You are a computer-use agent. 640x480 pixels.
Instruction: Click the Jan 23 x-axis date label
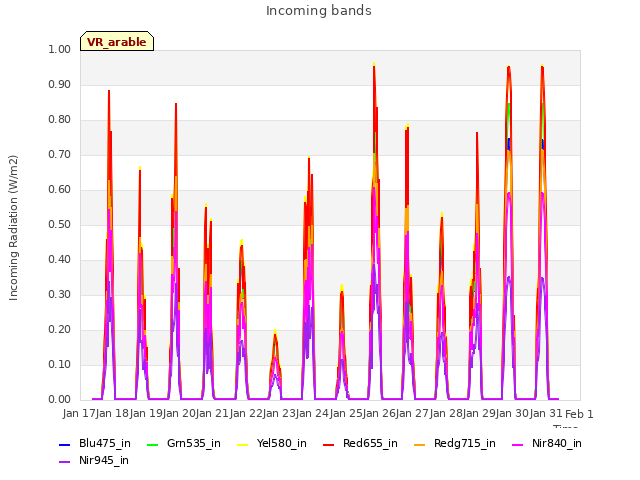click(x=279, y=413)
